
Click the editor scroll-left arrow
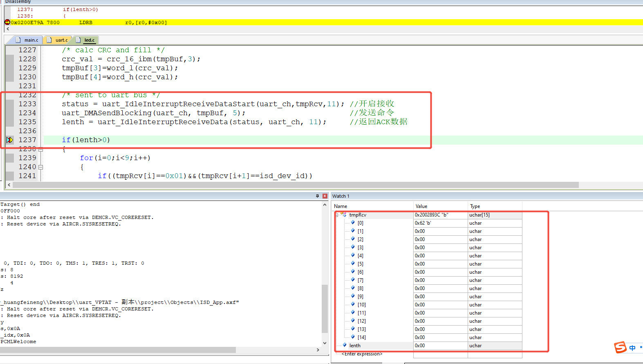point(9,185)
